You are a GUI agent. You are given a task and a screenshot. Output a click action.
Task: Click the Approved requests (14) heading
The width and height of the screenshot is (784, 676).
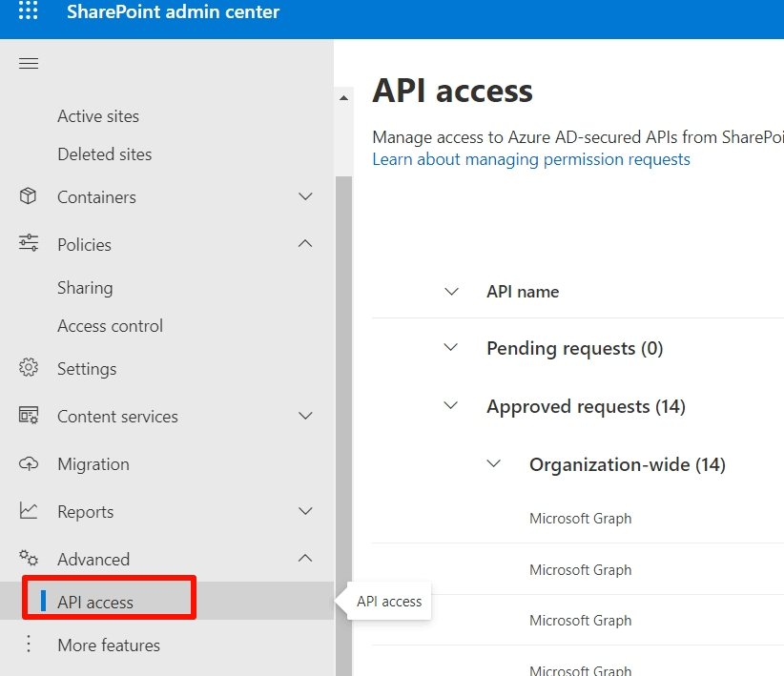click(x=586, y=406)
